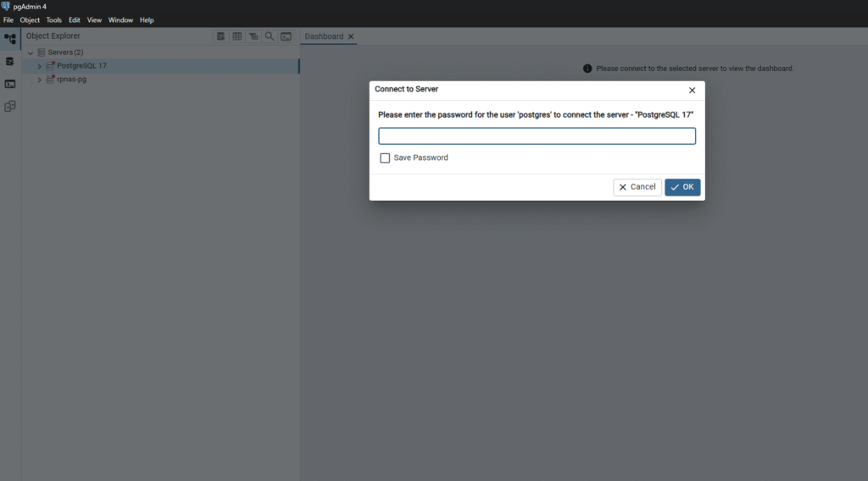Switch to the Dashboard tab
Screen dimensions: 868x481
coord(324,36)
